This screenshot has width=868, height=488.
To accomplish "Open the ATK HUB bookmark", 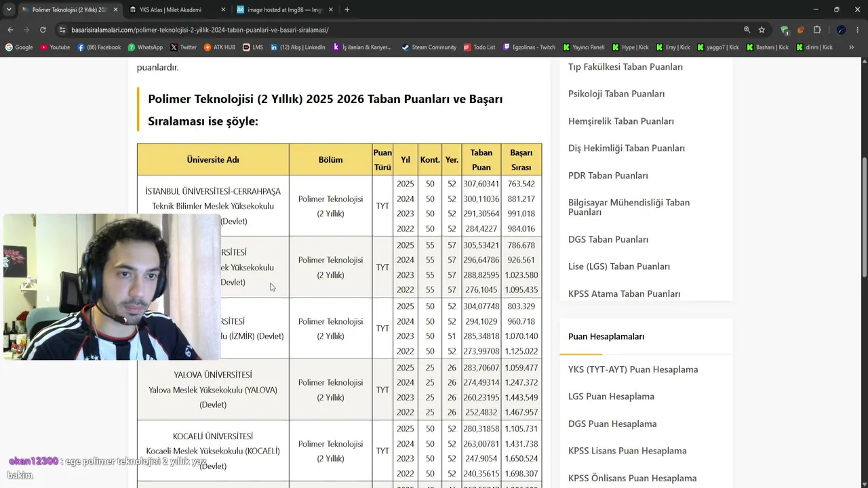I will point(219,47).
